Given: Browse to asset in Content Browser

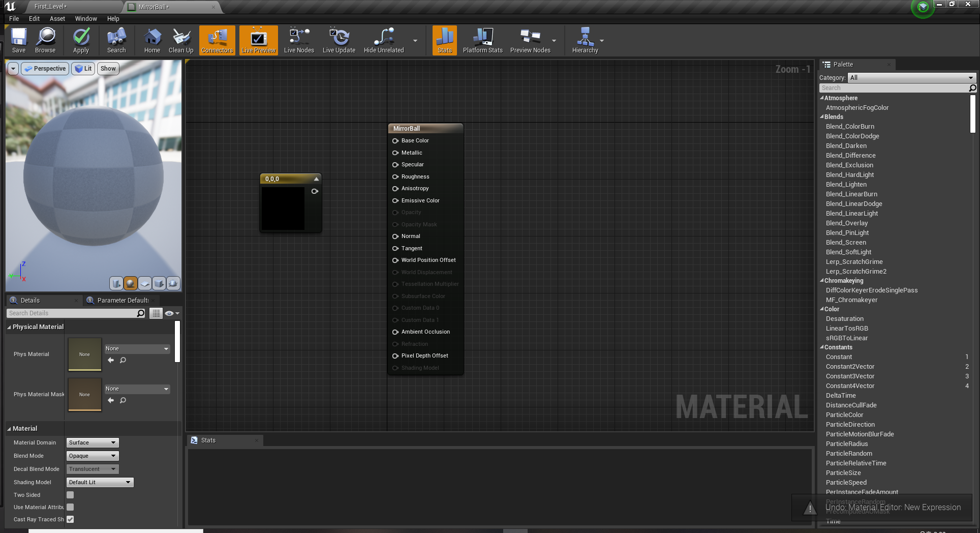Looking at the screenshot, I should click(x=45, y=40).
